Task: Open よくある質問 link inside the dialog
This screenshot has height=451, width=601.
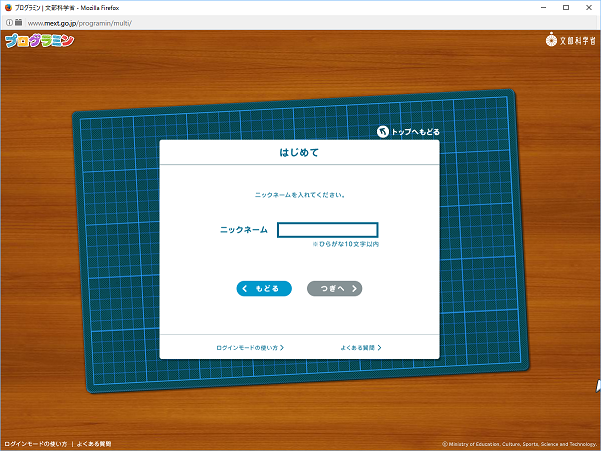Action: [361, 348]
